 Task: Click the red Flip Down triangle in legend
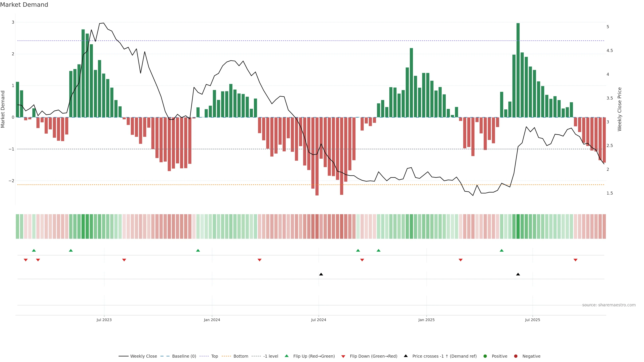pyautogui.click(x=343, y=356)
